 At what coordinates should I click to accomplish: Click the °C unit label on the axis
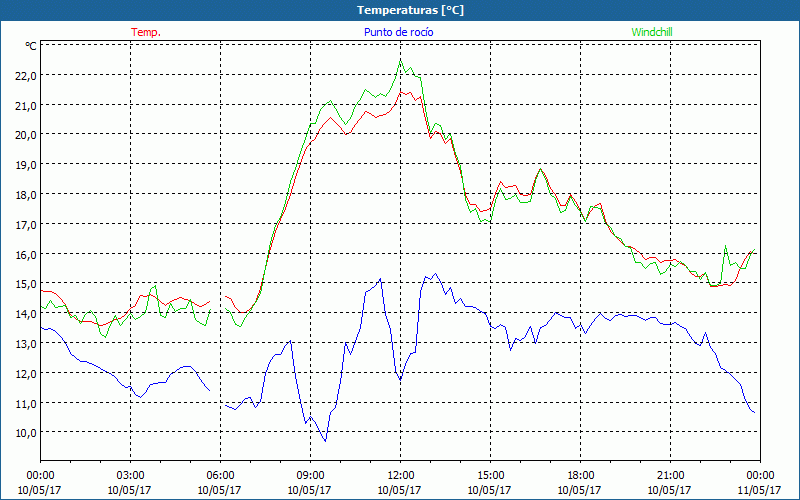(x=31, y=46)
